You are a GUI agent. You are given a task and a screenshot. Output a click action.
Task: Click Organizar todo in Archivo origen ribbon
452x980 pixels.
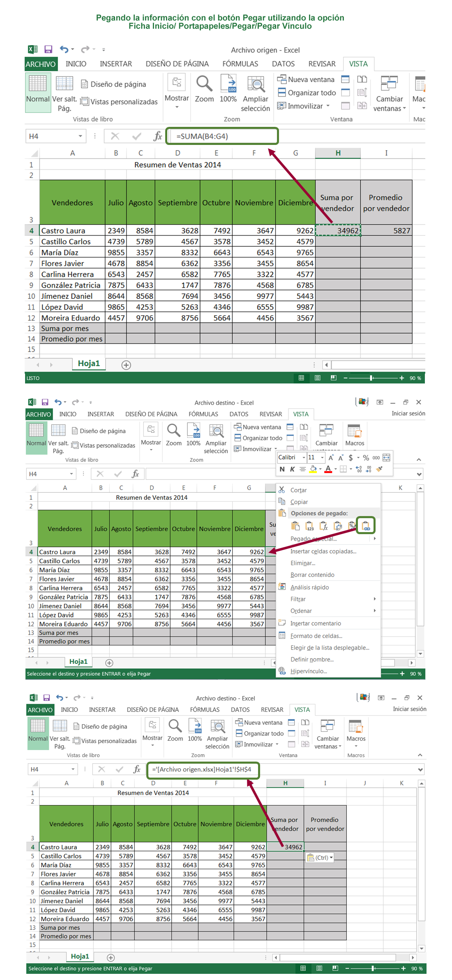(307, 93)
